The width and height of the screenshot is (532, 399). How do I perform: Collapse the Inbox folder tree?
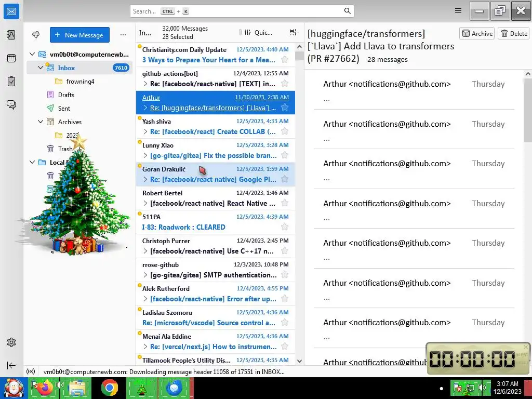[41, 68]
